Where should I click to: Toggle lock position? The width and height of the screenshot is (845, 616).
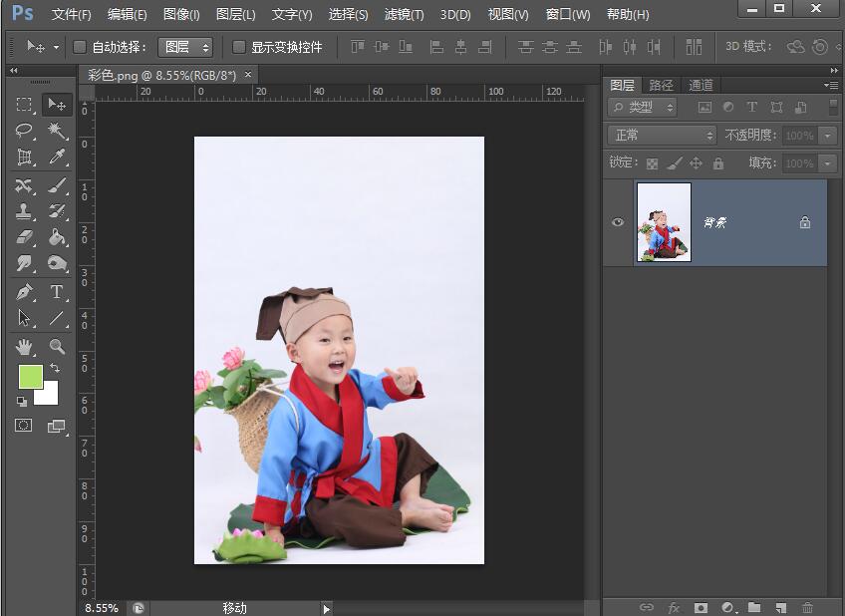pos(697,162)
